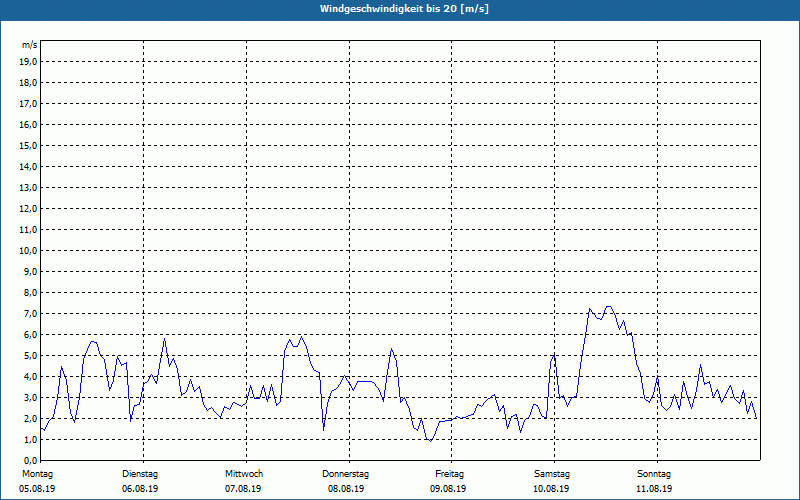Select the date '05.08.19'
Screen dimensions: 800x500
coord(37,489)
